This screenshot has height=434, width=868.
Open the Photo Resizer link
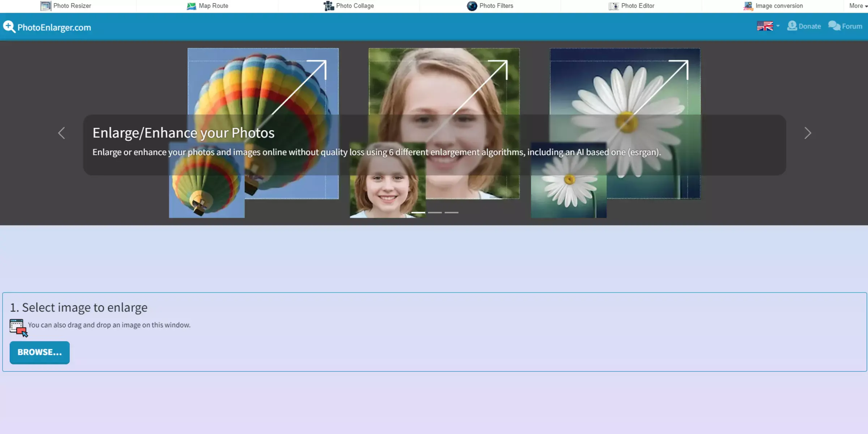tap(72, 6)
